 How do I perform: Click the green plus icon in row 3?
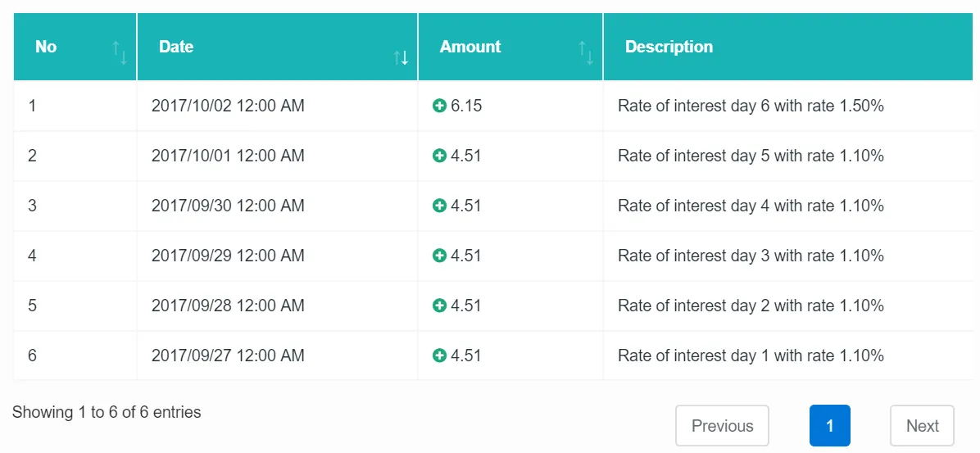click(439, 206)
